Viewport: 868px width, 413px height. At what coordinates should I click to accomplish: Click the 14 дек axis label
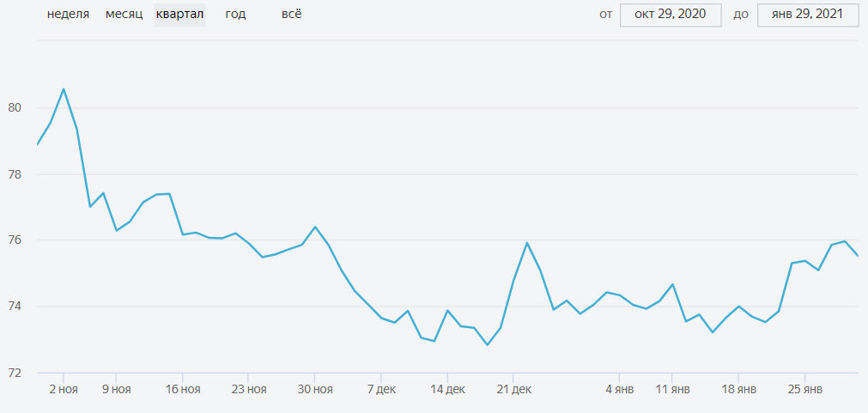tap(447, 390)
